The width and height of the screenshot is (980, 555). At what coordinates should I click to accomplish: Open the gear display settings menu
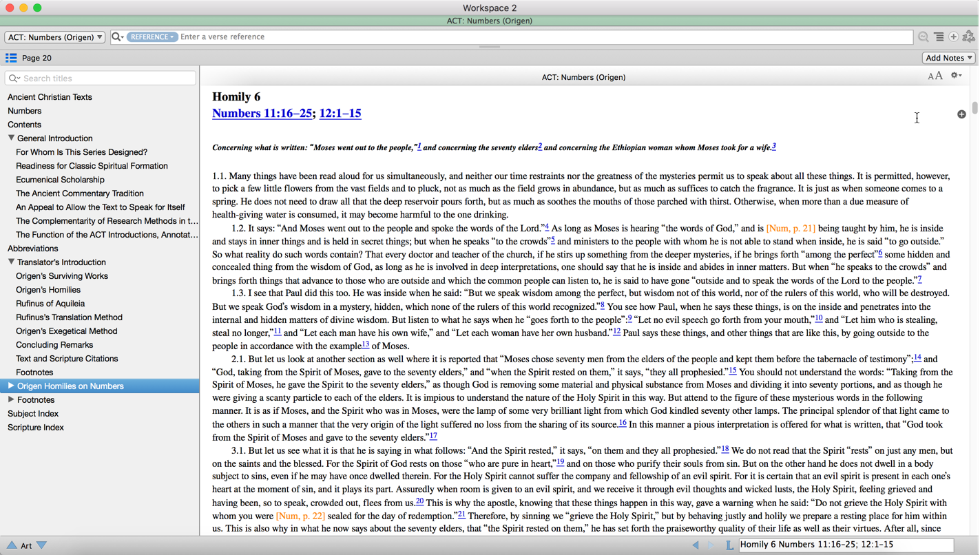point(956,76)
